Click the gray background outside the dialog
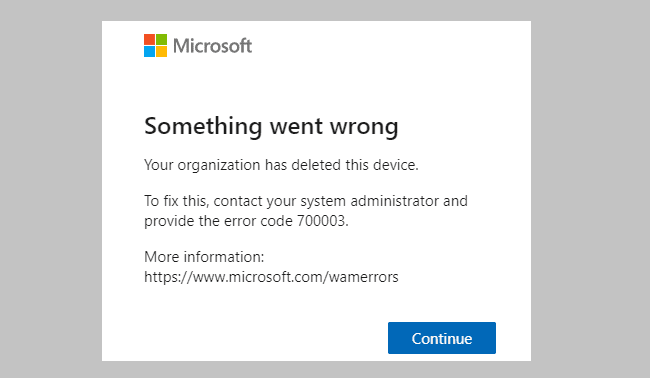 50,187
